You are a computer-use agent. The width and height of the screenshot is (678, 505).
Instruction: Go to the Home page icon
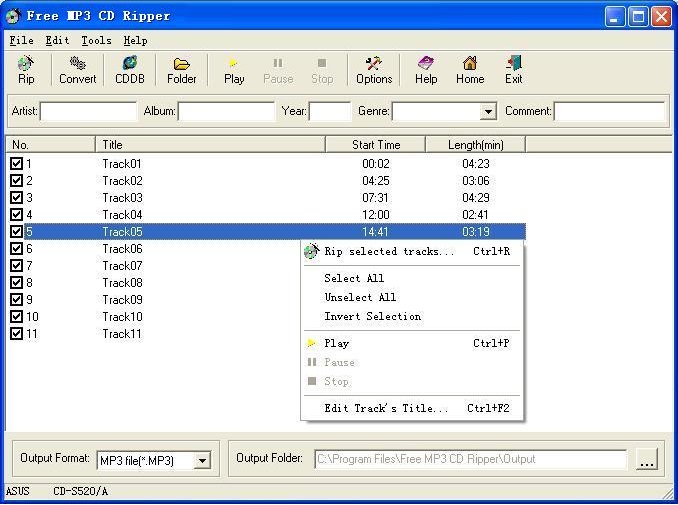470,69
